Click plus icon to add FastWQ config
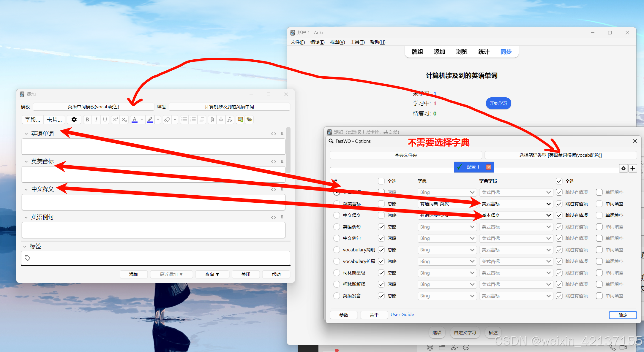The width and height of the screenshot is (644, 352). pyautogui.click(x=633, y=168)
